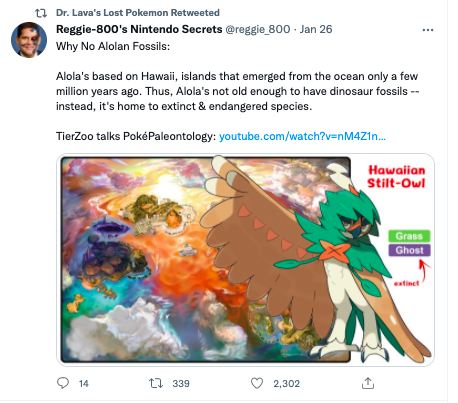Screen dimensions: 458x403
Task: Open the Jan 26 tweet timestamp
Action: pos(316,29)
